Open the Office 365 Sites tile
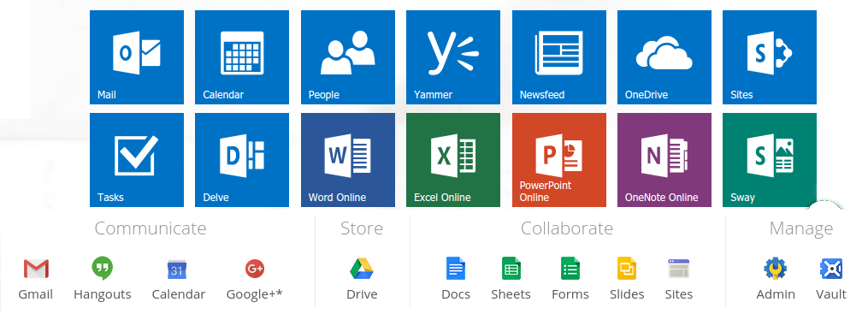Image resolution: width=868 pixels, height=314 pixels. [770, 57]
